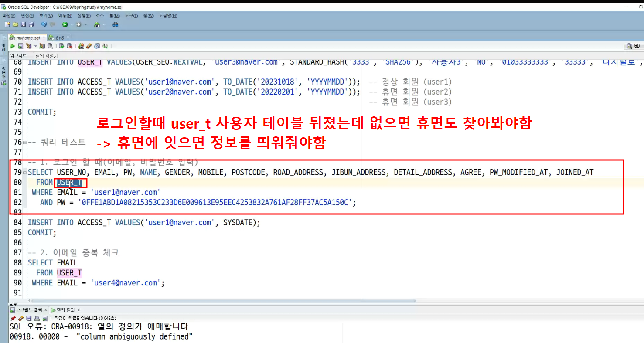The height and width of the screenshot is (343, 644).
Task: Clear script output with the eraser icon
Action: click(20, 318)
